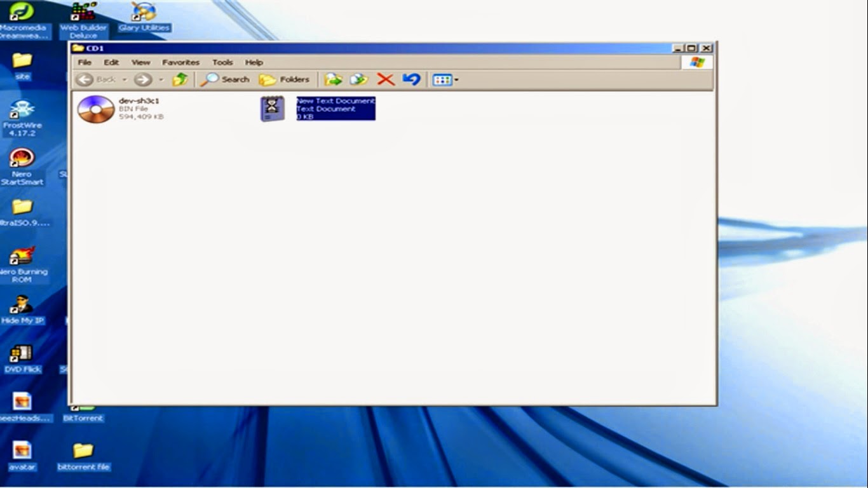The image size is (868, 488).
Task: Select the bittorrent file folder on desktop
Action: click(x=83, y=457)
